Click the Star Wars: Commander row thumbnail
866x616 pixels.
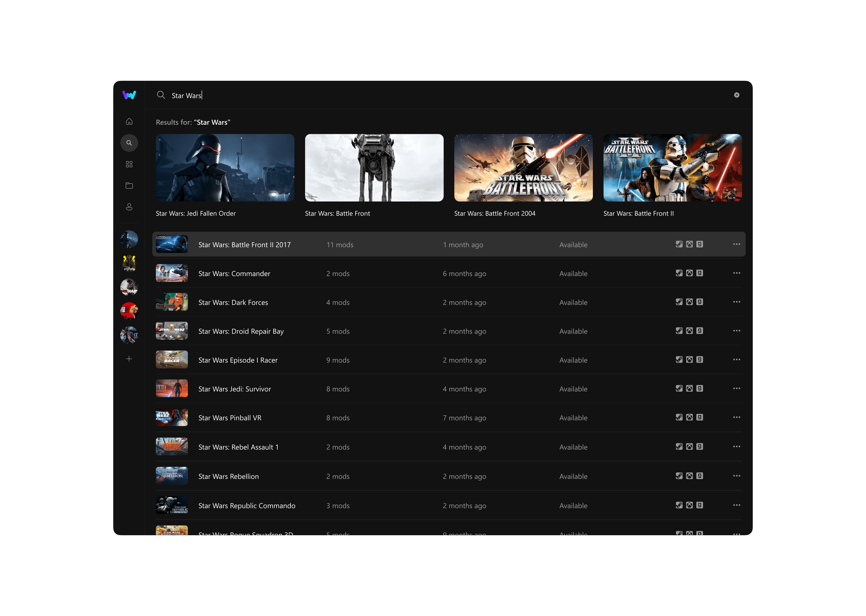172,273
